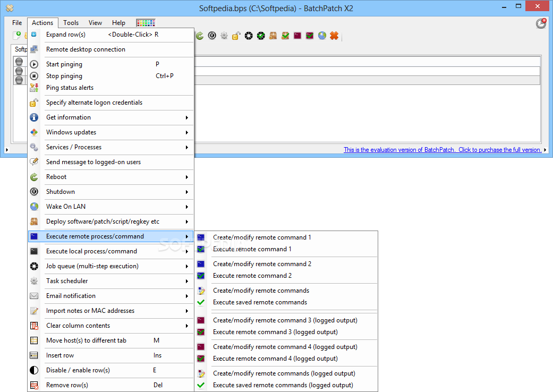Select Create/modify remote command 2
The width and height of the screenshot is (553, 392).
click(x=286, y=264)
